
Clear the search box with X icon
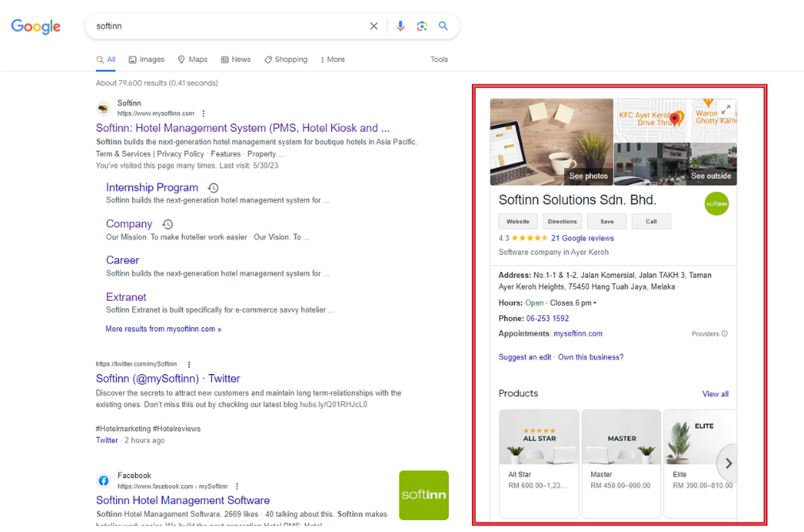(x=373, y=26)
